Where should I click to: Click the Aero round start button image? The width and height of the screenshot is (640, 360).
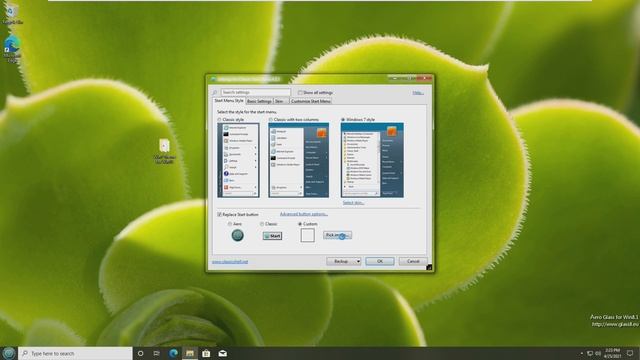[x=238, y=235]
